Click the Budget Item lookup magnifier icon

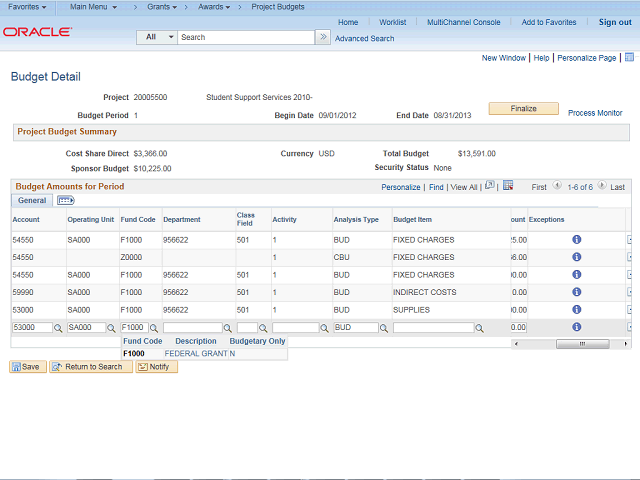click(x=480, y=328)
